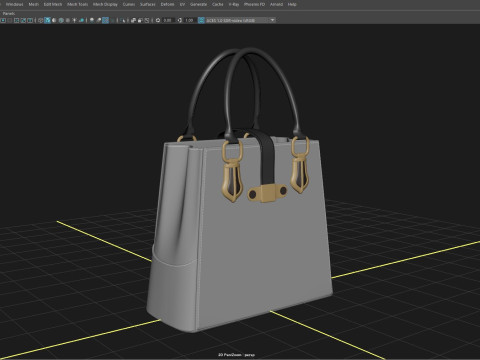This screenshot has height=360, width=480.
Task: Toggle Screen Space Ambient Occlusion icon
Action: (92, 20)
